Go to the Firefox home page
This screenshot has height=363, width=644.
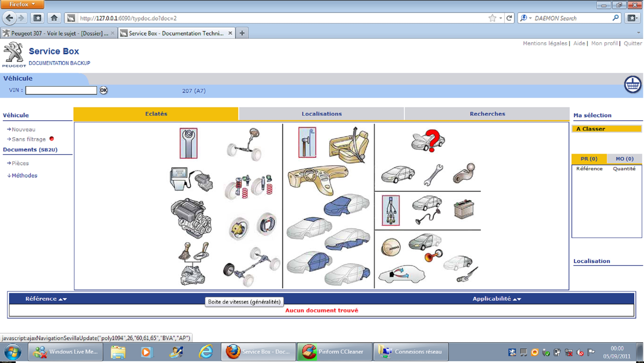pyautogui.click(x=54, y=18)
